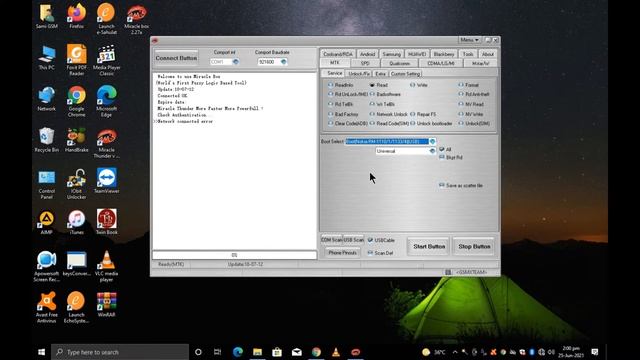
Task: Click the Connect Button
Action: 176,58
